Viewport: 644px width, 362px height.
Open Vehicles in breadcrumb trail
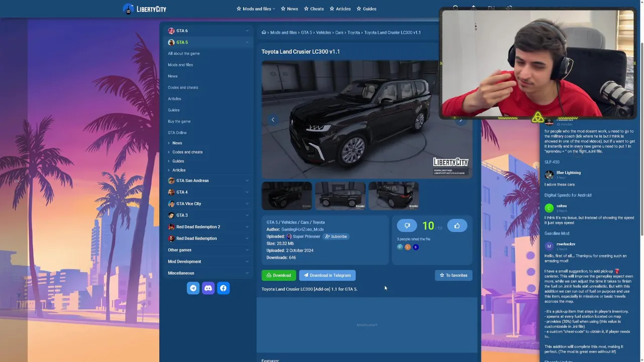[324, 32]
